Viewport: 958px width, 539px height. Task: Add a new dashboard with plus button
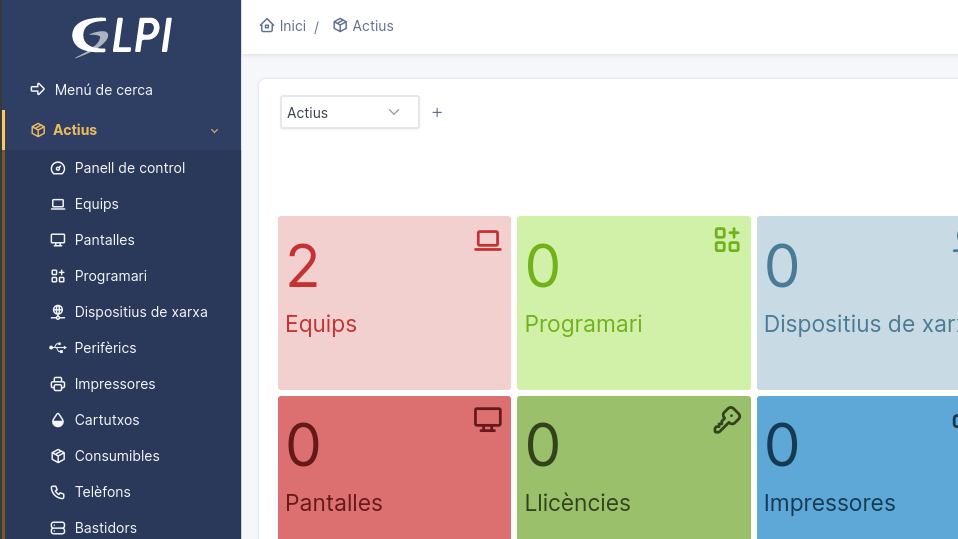[x=437, y=112]
